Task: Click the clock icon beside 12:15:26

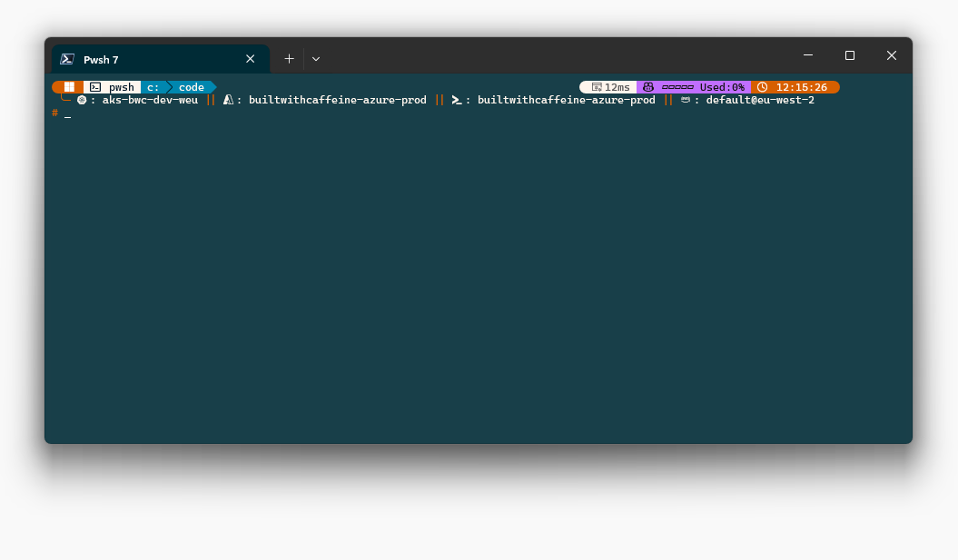Action: tap(763, 87)
